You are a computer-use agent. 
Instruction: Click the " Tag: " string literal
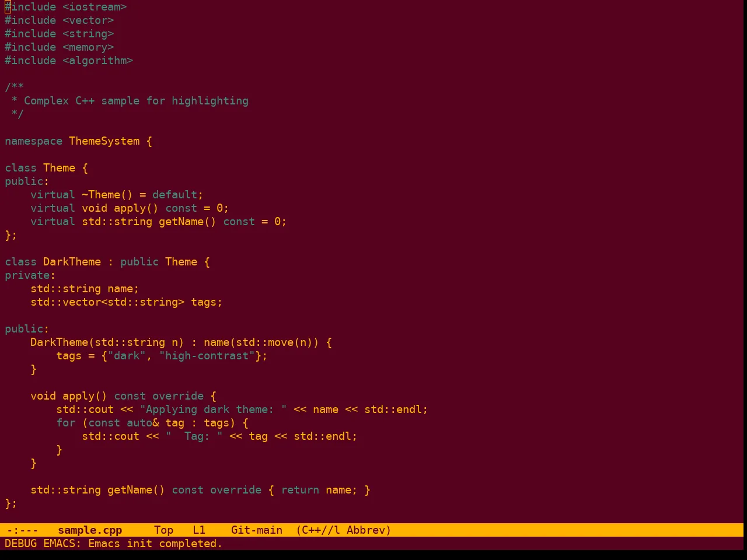click(194, 436)
